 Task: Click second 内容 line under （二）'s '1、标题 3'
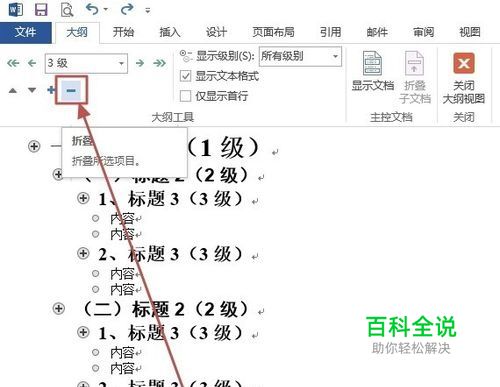point(122,368)
